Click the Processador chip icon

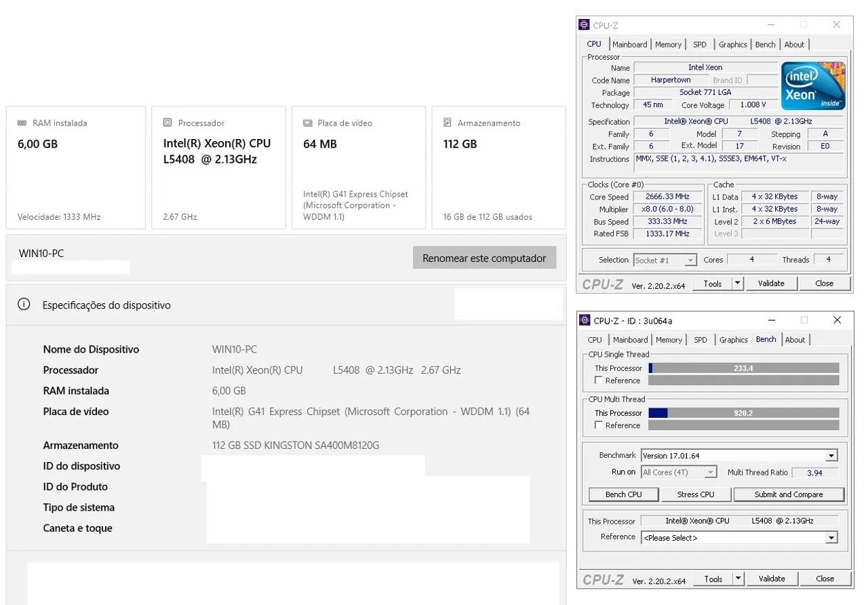point(167,123)
